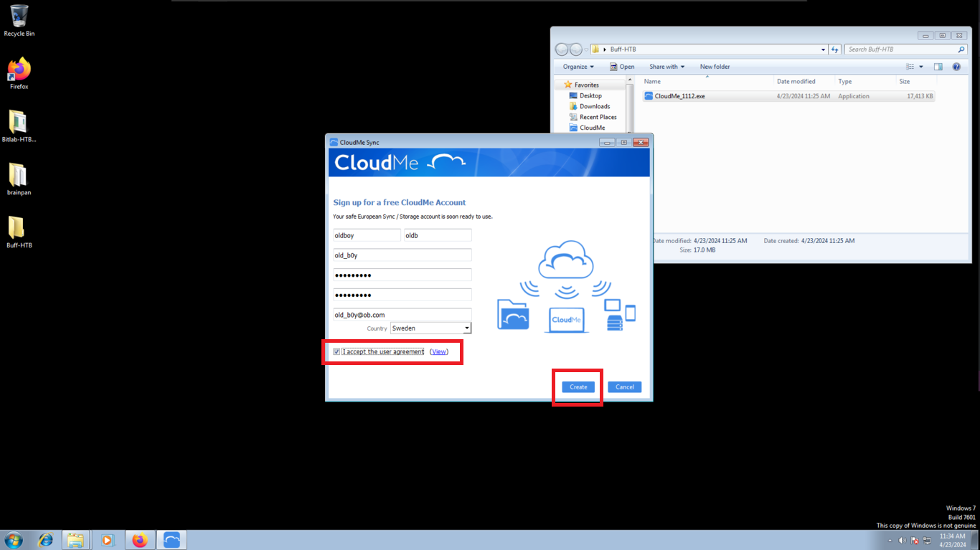The width and height of the screenshot is (980, 550).
Task: Open Windows Explorer from the taskbar
Action: click(x=76, y=540)
